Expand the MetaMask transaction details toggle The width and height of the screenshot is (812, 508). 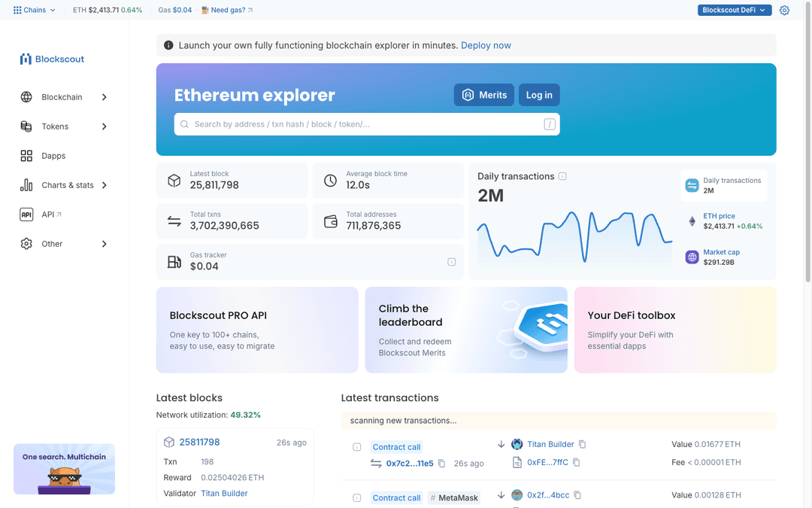tap(357, 497)
